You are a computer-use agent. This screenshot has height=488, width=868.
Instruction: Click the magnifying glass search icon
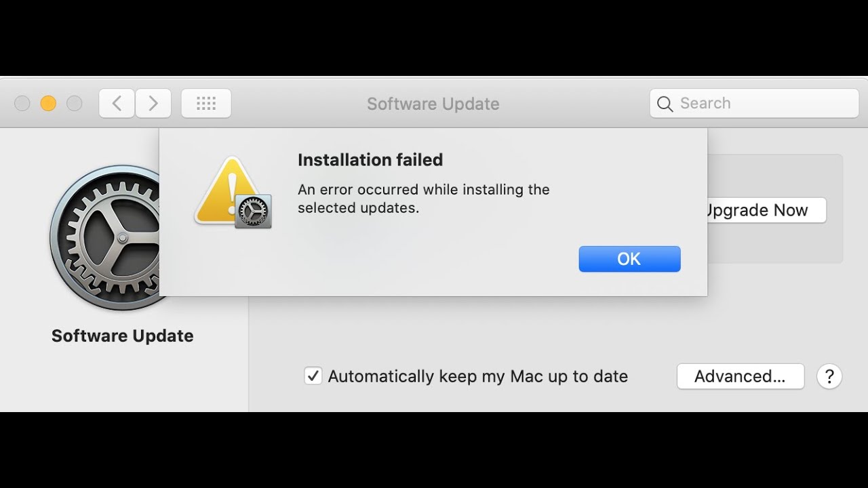pos(665,104)
